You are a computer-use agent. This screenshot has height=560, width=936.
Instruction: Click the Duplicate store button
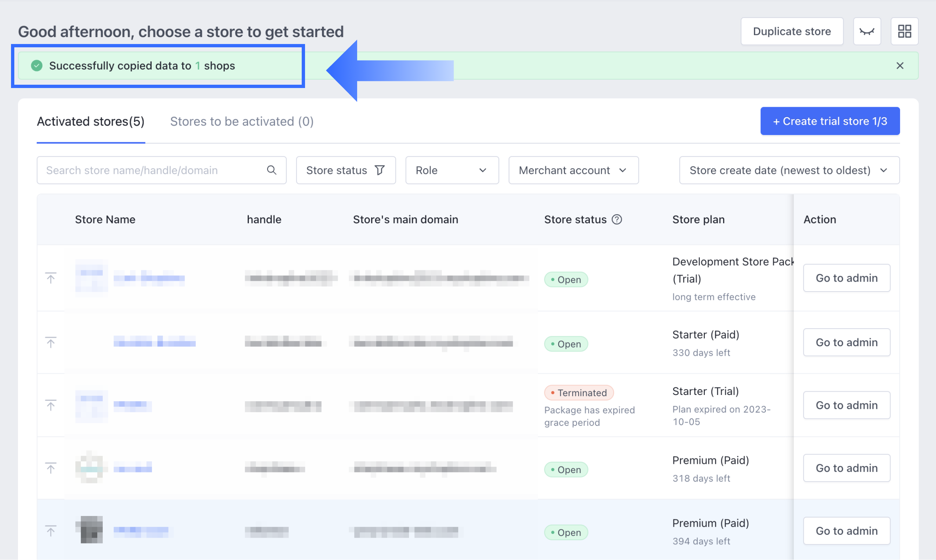[x=791, y=31]
